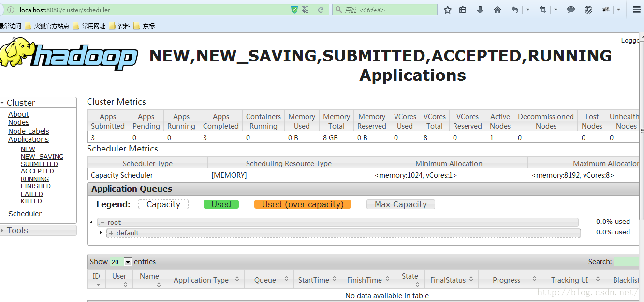Screen dimensions: 644x302
Task: Click the undo back-arrow toolbar icon
Action: [x=515, y=10]
